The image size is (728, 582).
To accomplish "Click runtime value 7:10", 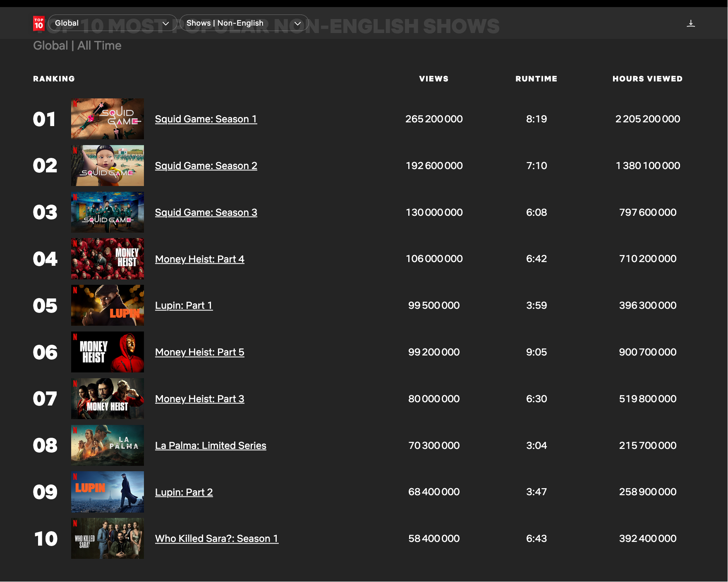I will 536,166.
